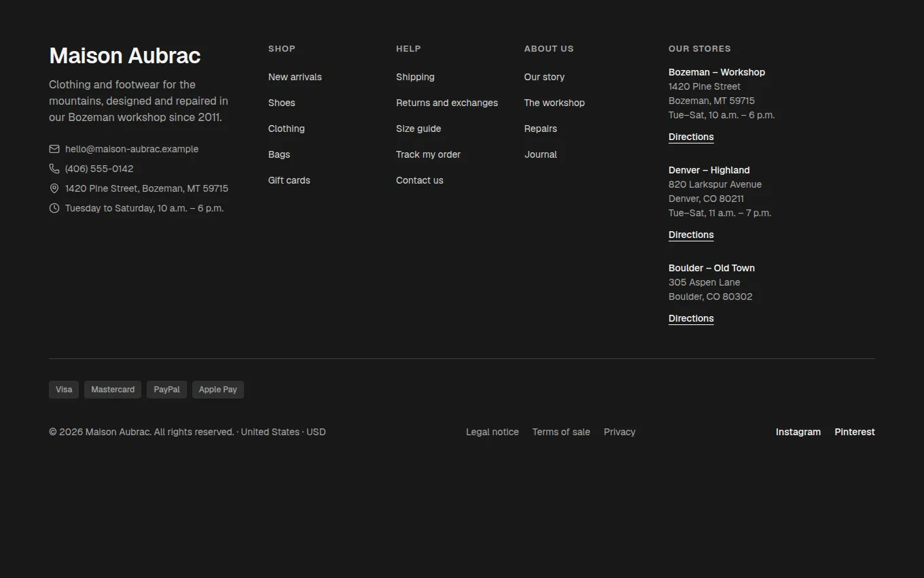Open the Size guide
Screen dimensions: 924x578
click(419, 129)
